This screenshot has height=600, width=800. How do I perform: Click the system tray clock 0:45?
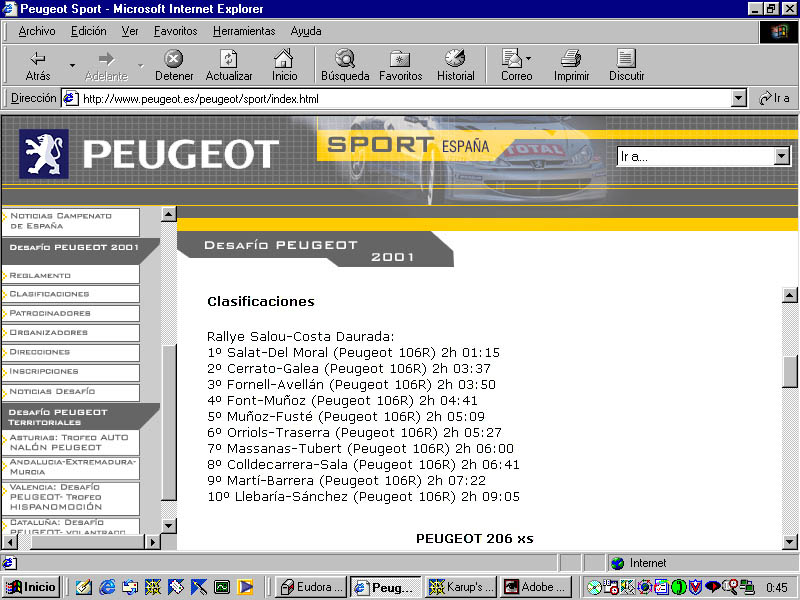click(x=777, y=588)
